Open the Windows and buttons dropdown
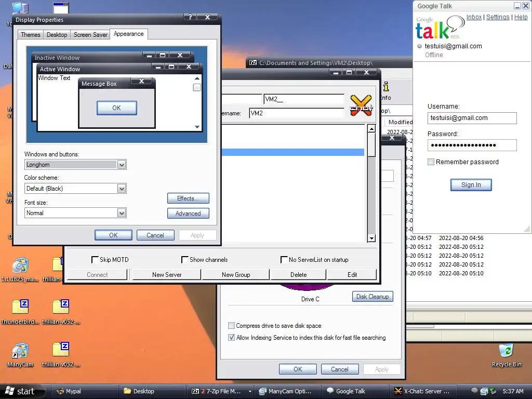The height and width of the screenshot is (399, 532). 122,165
